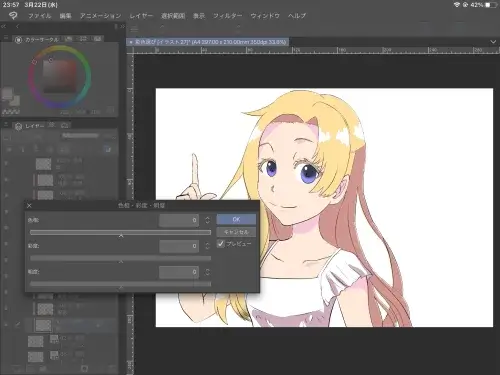
Task: Click the command bar hamburger icon
Action: [134, 29]
